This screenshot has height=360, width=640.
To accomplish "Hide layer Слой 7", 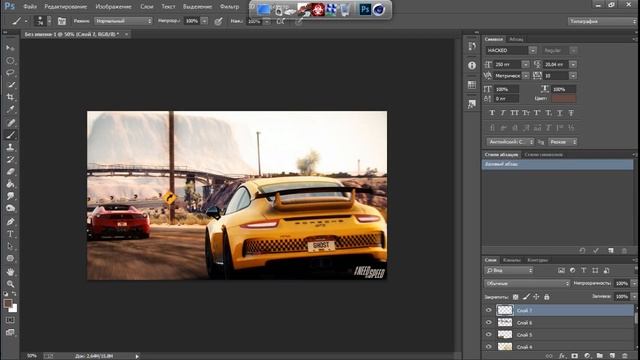I will pyautogui.click(x=489, y=310).
